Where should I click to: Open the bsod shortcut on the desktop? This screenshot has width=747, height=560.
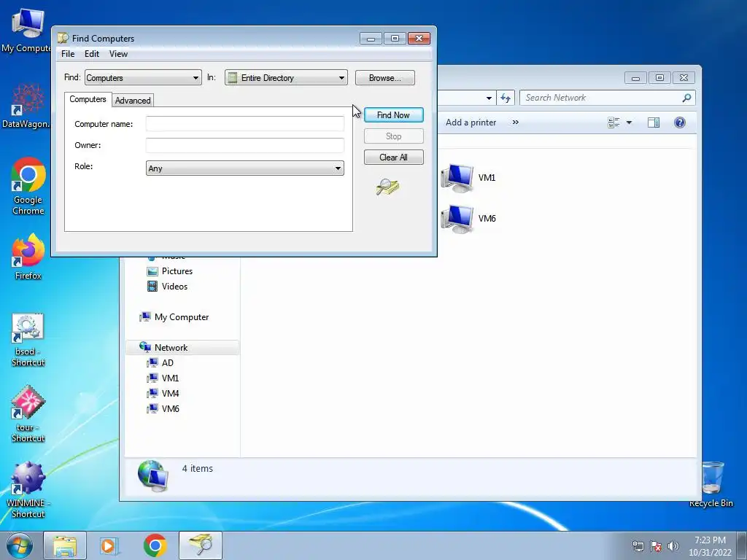28,340
